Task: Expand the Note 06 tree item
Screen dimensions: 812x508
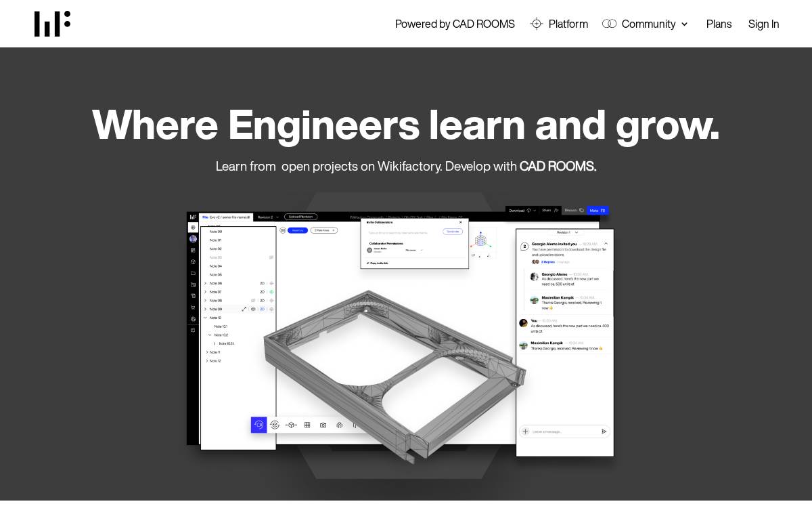Action: tap(206, 283)
